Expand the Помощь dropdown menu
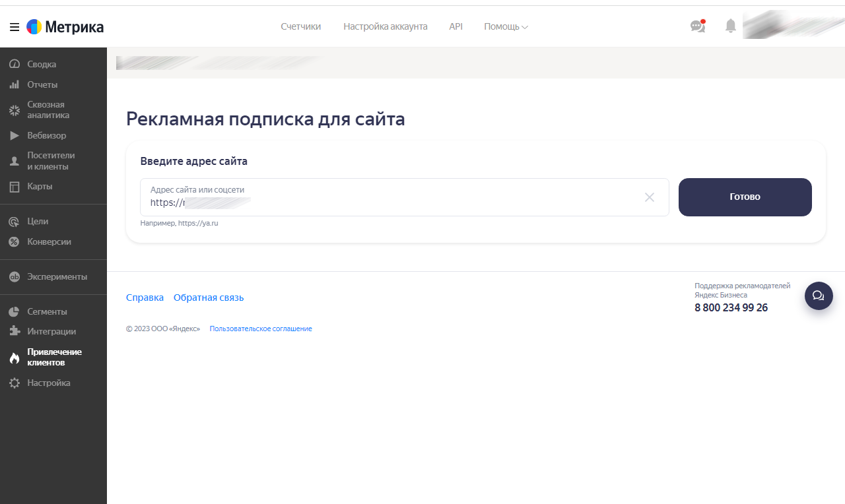The image size is (845, 504). click(506, 26)
